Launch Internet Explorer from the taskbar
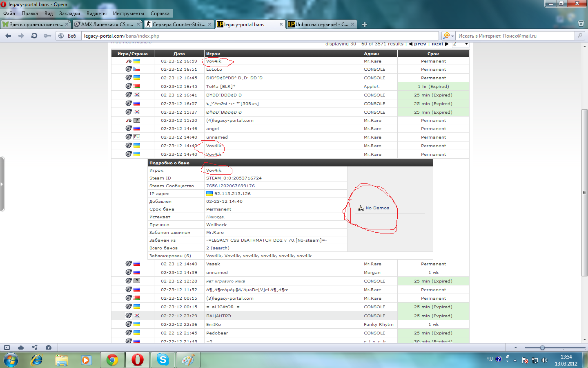 (37, 360)
